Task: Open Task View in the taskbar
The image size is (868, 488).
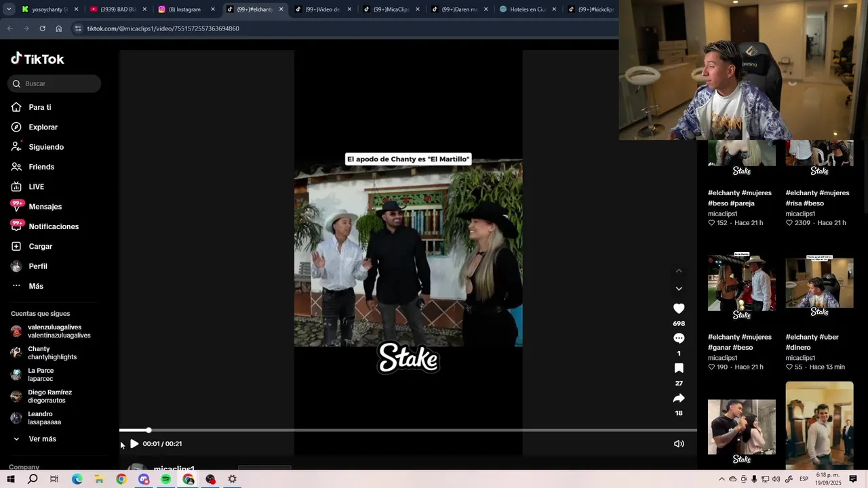Action: [x=54, y=479]
